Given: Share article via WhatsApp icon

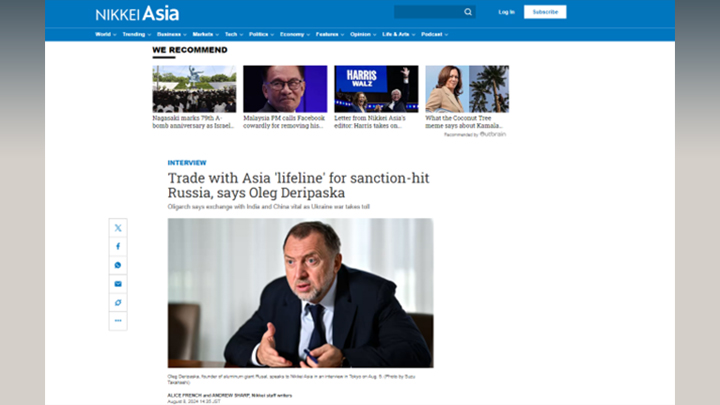Looking at the screenshot, I should pyautogui.click(x=118, y=265).
